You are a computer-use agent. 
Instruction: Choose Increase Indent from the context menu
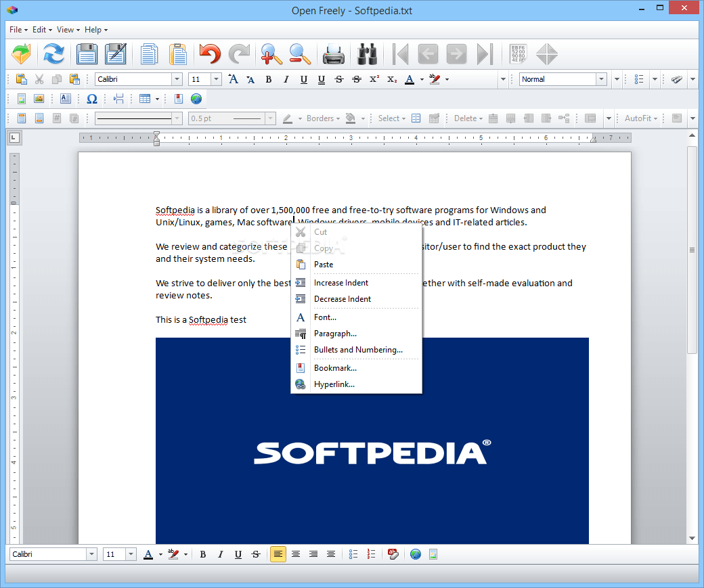[x=357, y=283]
